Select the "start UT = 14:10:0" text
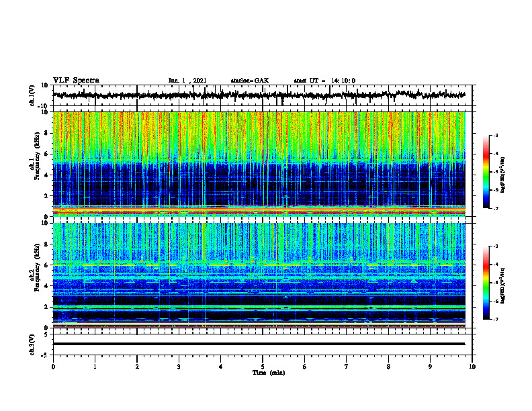The width and height of the screenshot is (532, 411). click(324, 81)
